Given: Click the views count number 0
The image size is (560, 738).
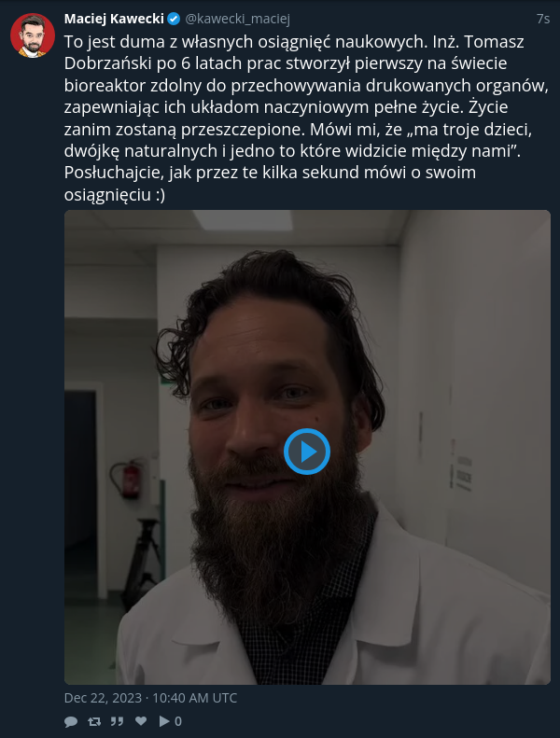Looking at the screenshot, I should 178,721.
